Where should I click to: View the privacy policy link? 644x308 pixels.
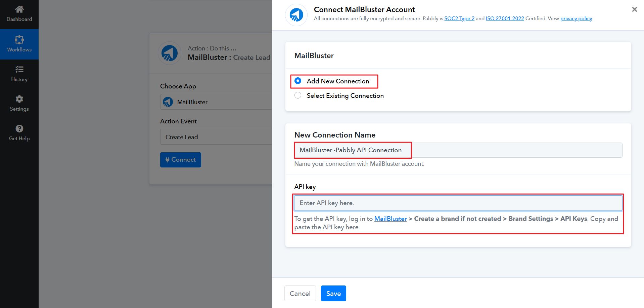(576, 18)
